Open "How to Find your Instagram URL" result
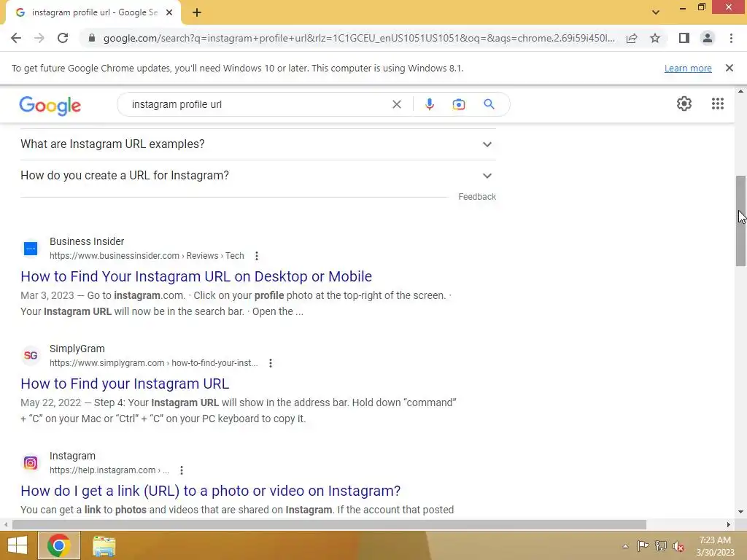This screenshot has width=747, height=560. [x=125, y=384]
